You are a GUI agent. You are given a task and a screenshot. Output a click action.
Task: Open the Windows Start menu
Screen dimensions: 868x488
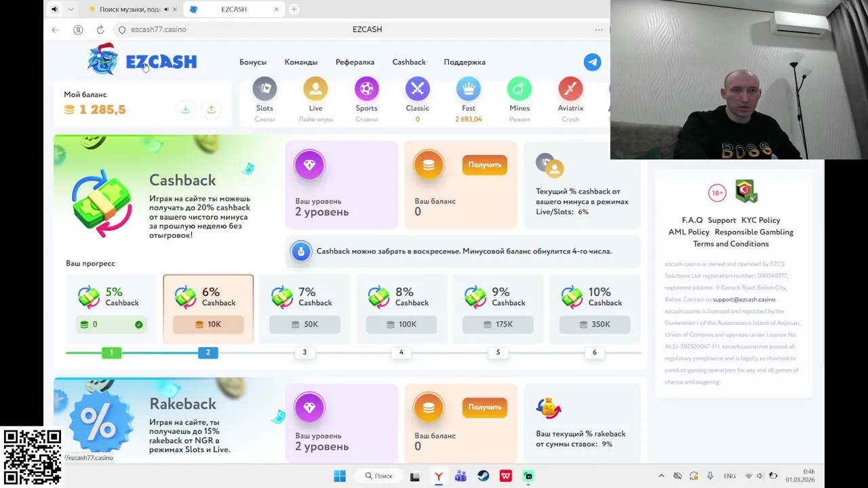(x=340, y=476)
